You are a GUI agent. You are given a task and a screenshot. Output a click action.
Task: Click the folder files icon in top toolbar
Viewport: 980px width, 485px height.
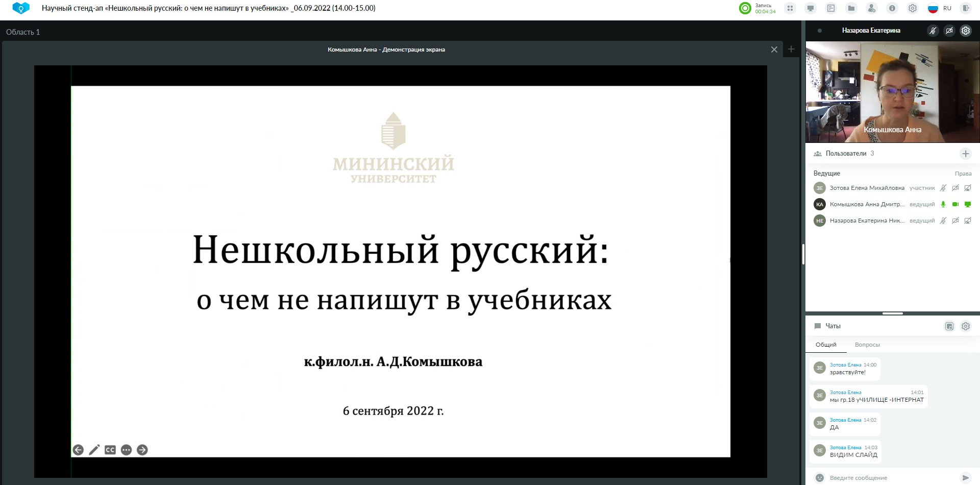pyautogui.click(x=851, y=8)
